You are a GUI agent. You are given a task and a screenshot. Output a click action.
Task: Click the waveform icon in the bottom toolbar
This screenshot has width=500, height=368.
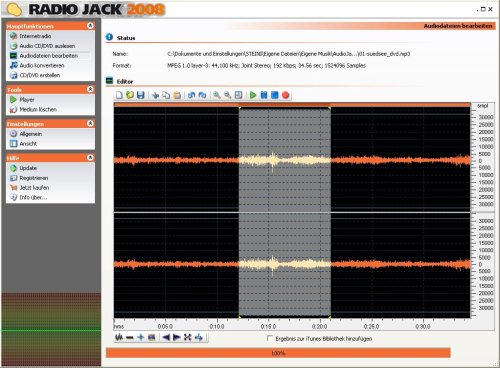click(119, 337)
